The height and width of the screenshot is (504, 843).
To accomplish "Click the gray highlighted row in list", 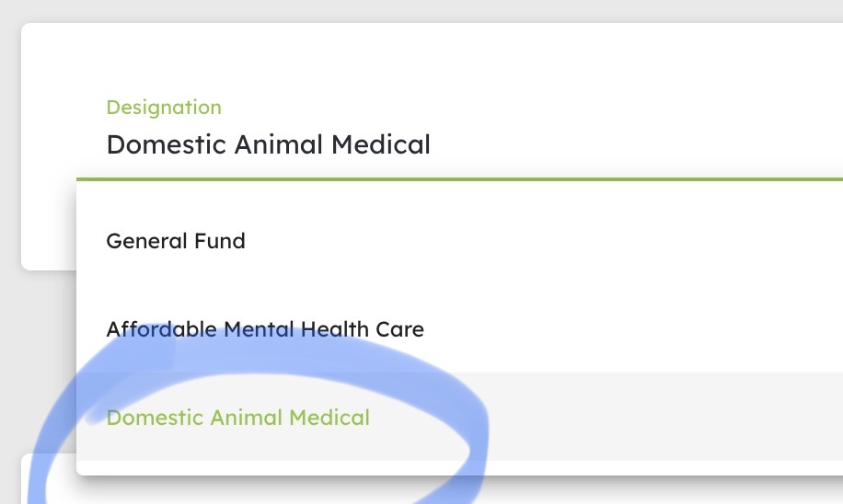I will (x=459, y=417).
